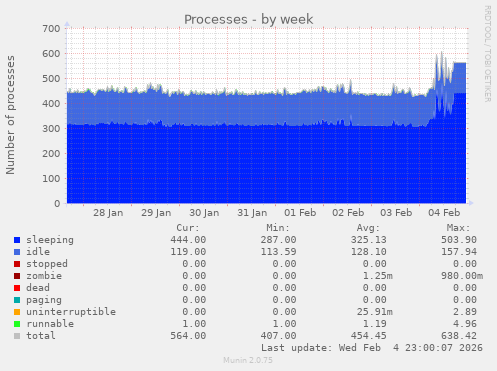Click the '02 Feb' x-axis date label
This screenshot has width=497, height=371.
point(348,213)
